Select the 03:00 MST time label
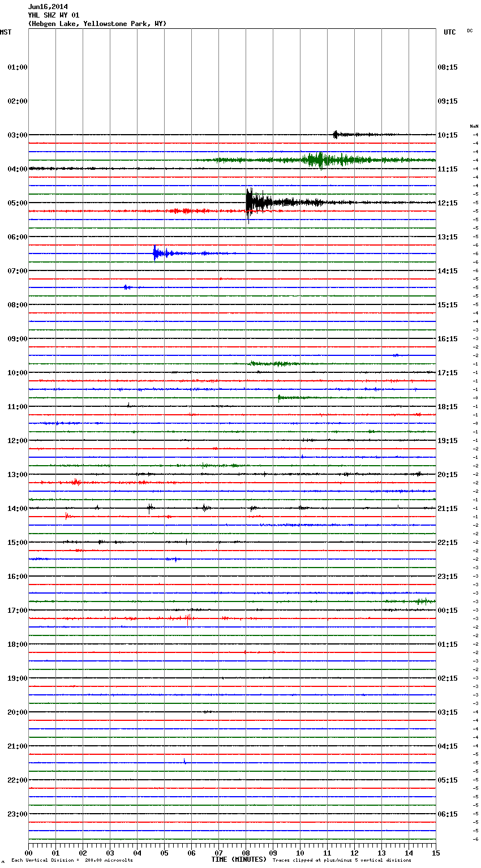 tap(18, 135)
